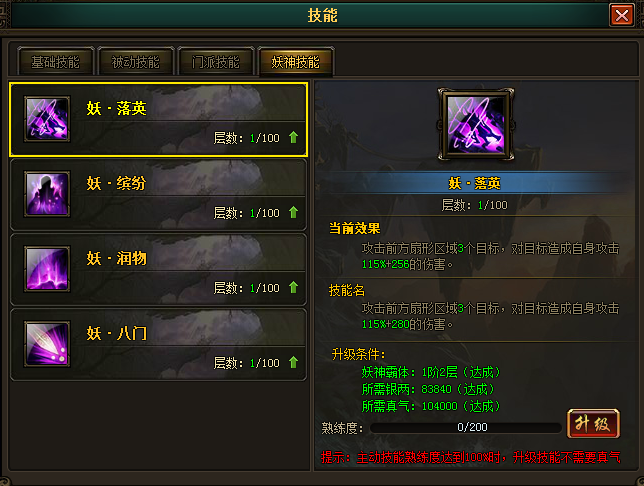Select the 妖·八门 skill row
The width and height of the screenshot is (644, 486).
(x=159, y=345)
